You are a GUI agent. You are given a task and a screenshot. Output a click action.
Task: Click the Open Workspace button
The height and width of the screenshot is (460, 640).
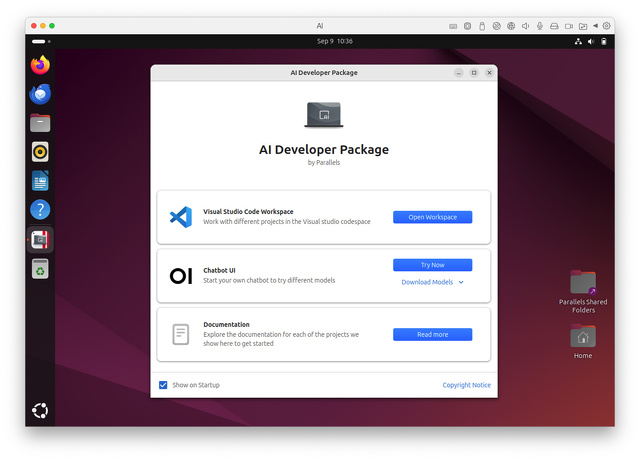tap(432, 217)
